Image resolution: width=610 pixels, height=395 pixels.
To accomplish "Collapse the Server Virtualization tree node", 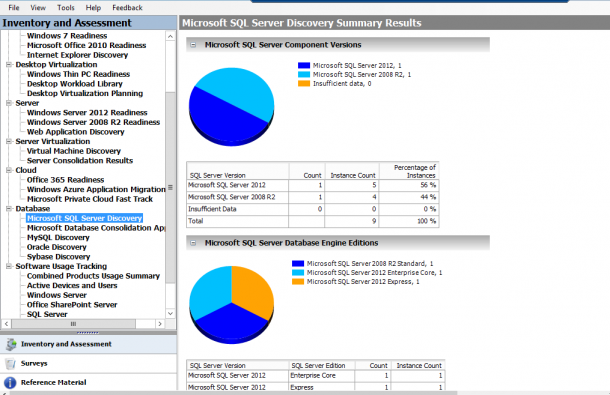I will (x=9, y=141).
